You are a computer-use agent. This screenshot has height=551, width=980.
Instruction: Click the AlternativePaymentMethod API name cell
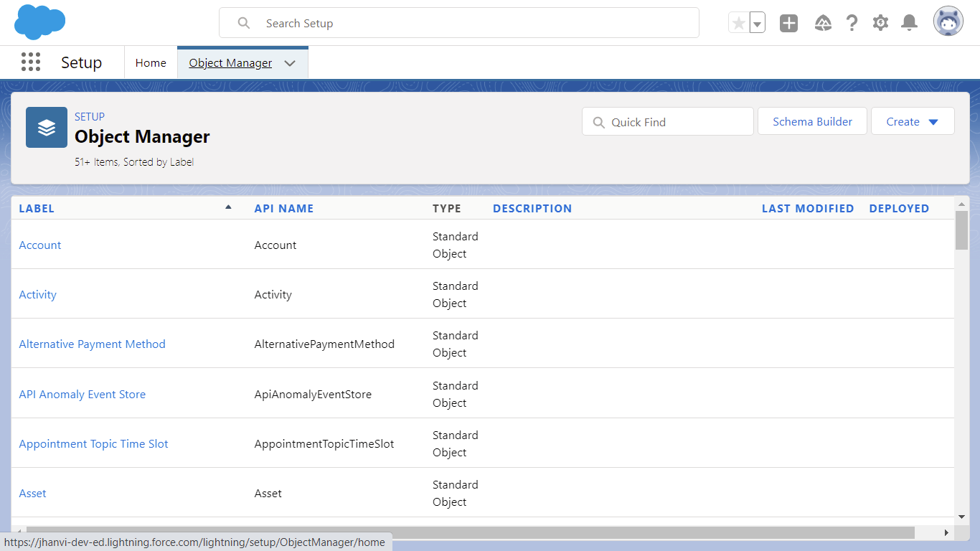click(x=324, y=344)
